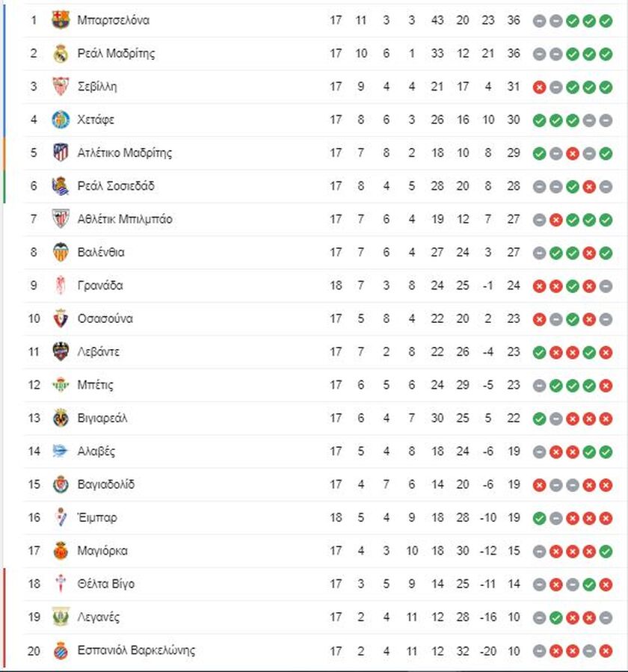Click the Valencia bat crest icon
The width and height of the screenshot is (628, 672).
[61, 252]
